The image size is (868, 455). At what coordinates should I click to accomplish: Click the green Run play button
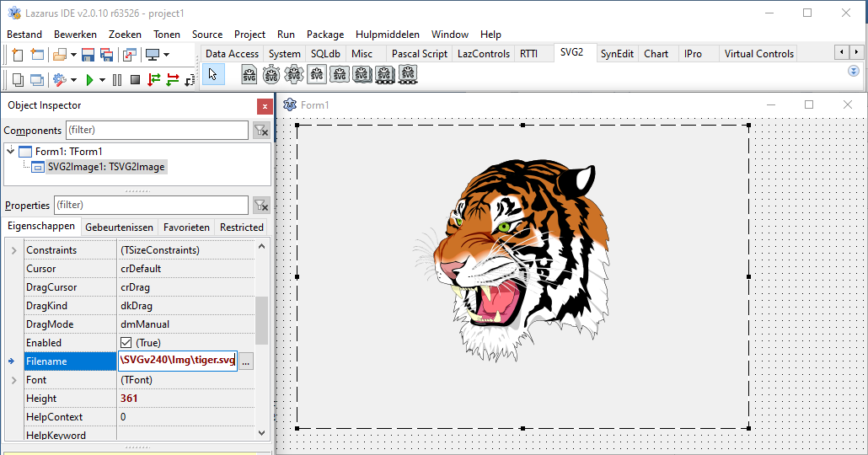click(x=89, y=80)
